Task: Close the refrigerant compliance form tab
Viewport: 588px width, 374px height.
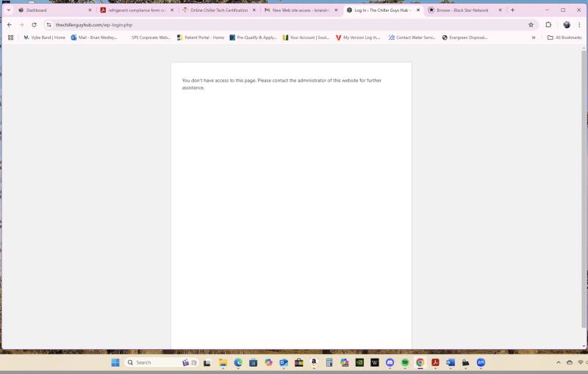Action: click(x=172, y=10)
